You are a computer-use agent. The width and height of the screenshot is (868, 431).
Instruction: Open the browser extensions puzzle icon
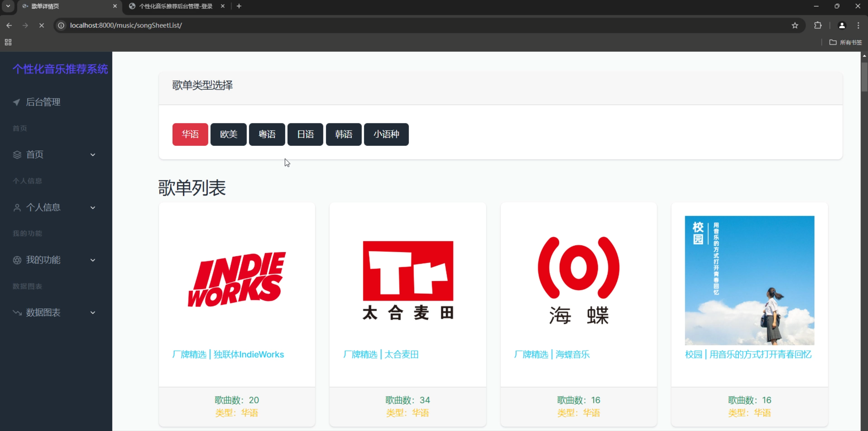click(818, 25)
